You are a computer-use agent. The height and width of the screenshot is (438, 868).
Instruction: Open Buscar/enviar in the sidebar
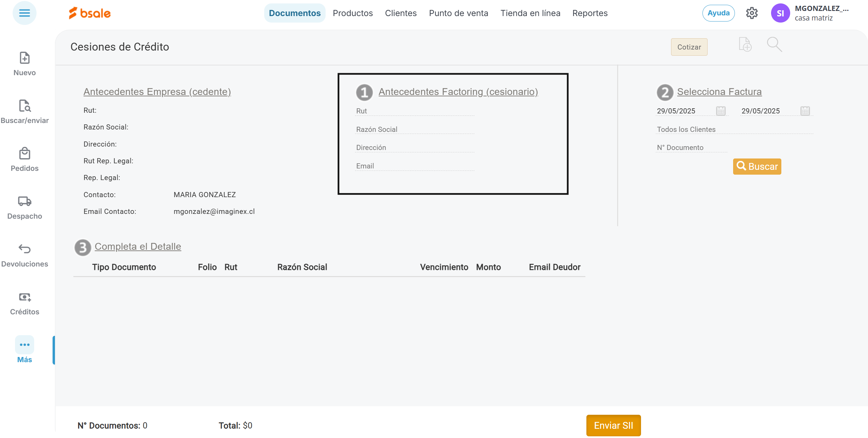click(x=25, y=106)
